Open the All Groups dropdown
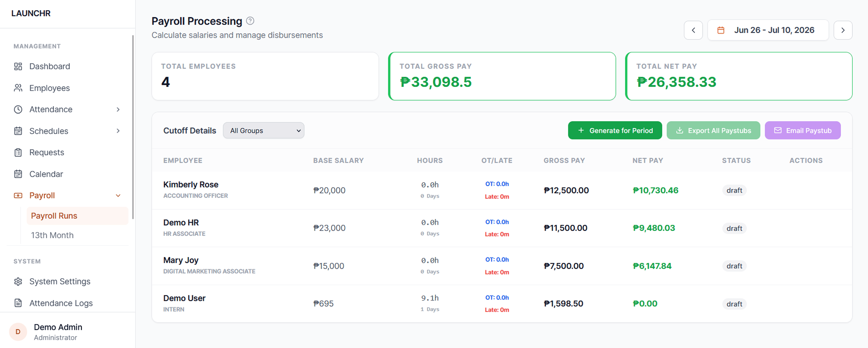This screenshot has height=348, width=868. pos(263,130)
